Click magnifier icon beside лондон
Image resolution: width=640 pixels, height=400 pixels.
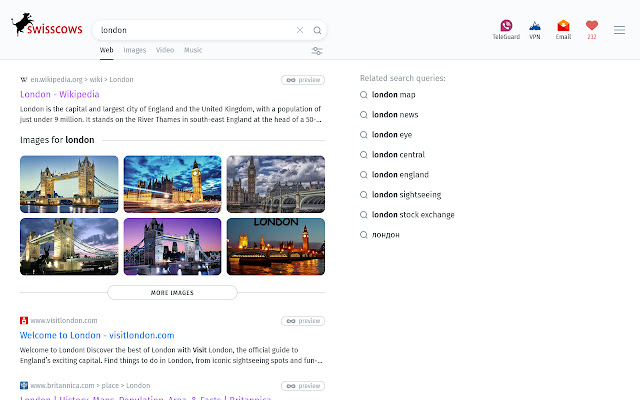tap(364, 235)
